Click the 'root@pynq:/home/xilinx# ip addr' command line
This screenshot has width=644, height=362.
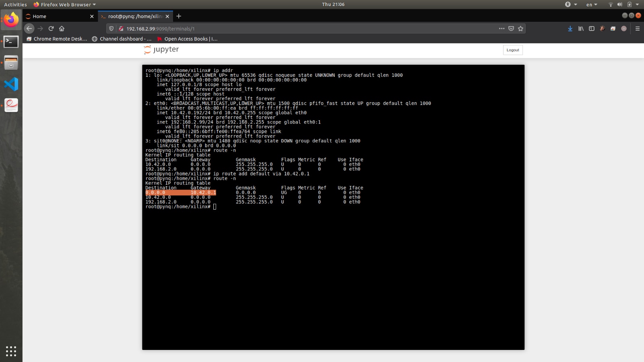(189, 70)
